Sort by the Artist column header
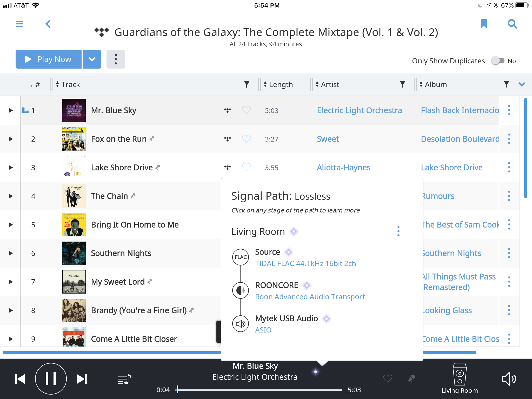532x399 pixels. 327,84
